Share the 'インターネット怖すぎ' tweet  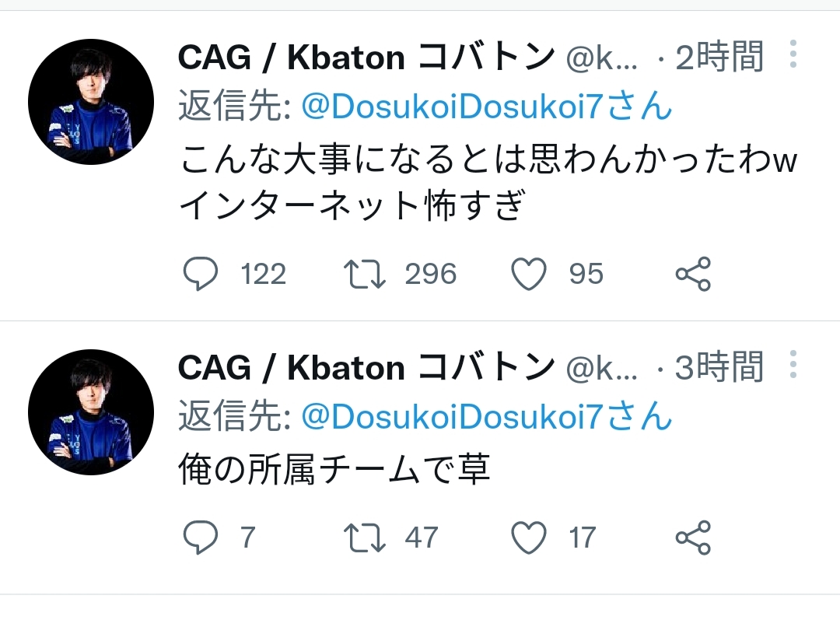tap(692, 274)
